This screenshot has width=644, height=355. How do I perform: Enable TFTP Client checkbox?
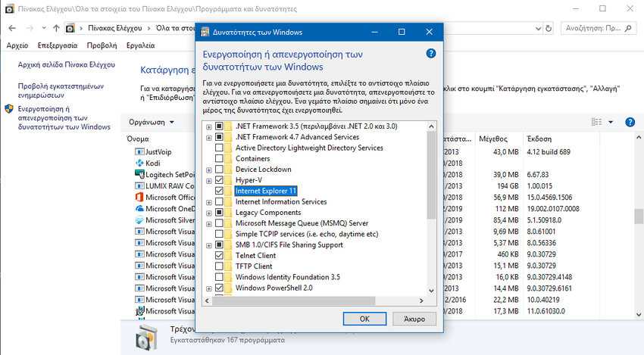(219, 266)
